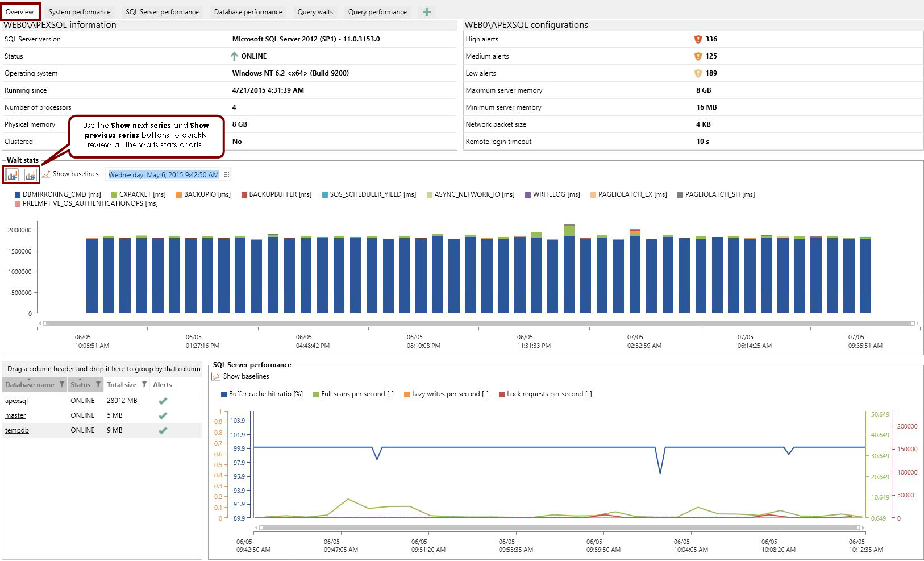Image resolution: width=924 pixels, height=561 pixels.
Task: Click the Network packet size 4 KB value
Action: (704, 124)
